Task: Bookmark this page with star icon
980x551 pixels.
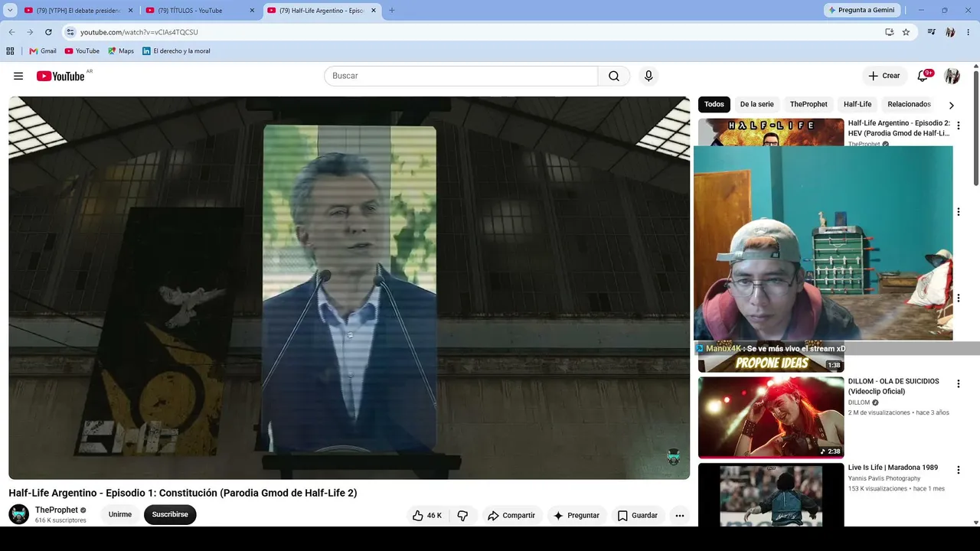Action: pos(906,32)
